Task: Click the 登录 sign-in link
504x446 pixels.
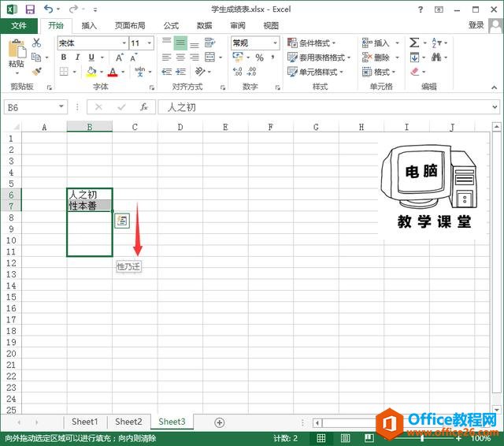Action: (476, 25)
